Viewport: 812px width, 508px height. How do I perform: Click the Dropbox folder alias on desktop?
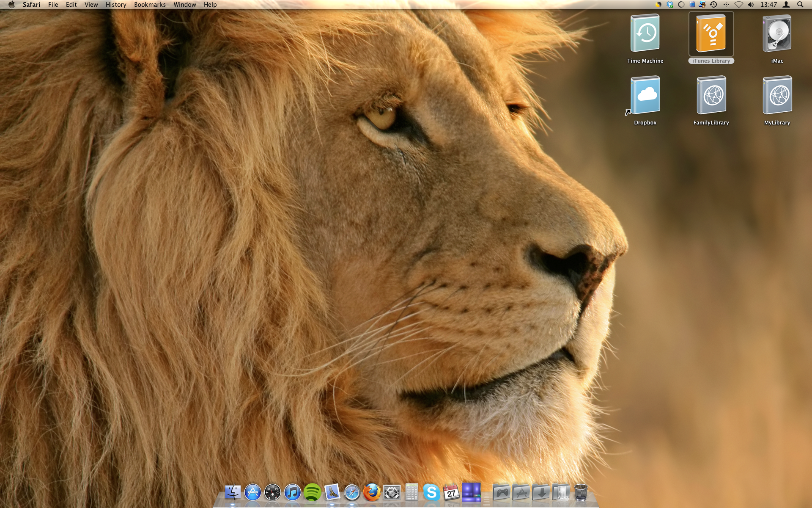click(645, 96)
